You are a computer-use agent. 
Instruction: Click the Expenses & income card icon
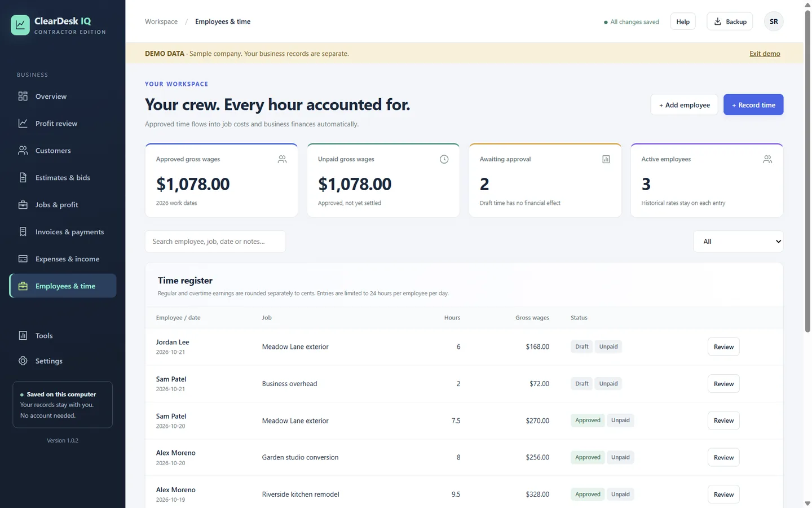pyautogui.click(x=23, y=259)
